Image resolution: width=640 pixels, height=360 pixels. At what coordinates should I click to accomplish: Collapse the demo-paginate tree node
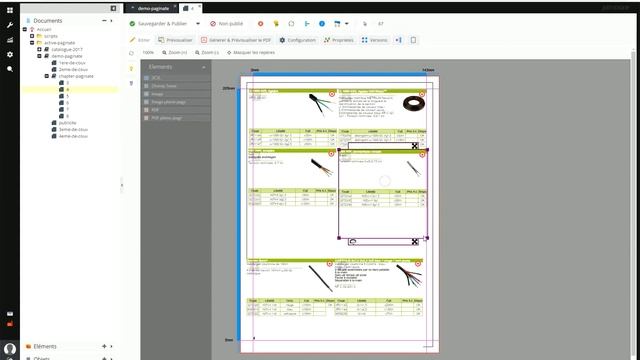[40, 56]
